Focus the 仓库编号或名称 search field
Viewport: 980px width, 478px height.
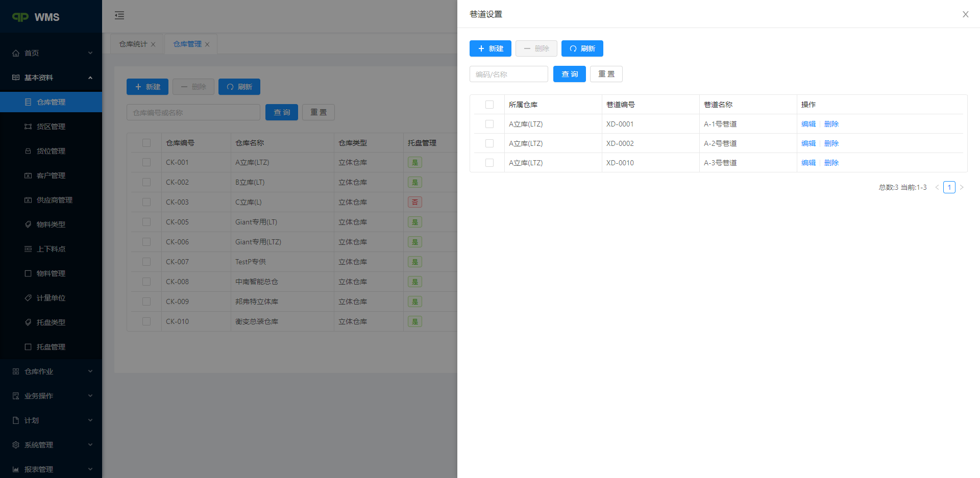[193, 112]
